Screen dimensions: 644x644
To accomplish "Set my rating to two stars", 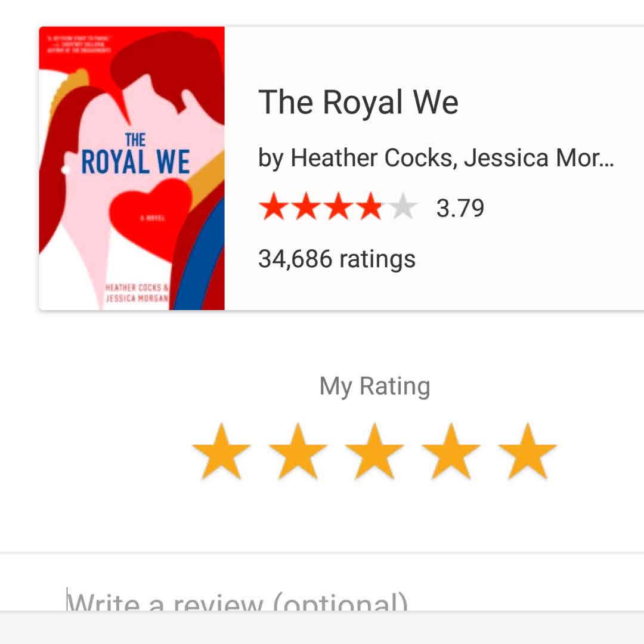I will (298, 452).
